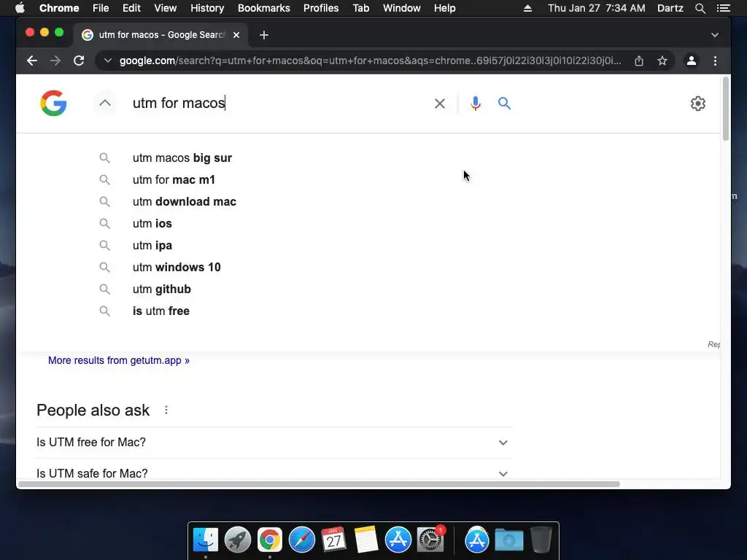Open More results from getutm.app link
The height and width of the screenshot is (560, 747).
pyautogui.click(x=119, y=360)
